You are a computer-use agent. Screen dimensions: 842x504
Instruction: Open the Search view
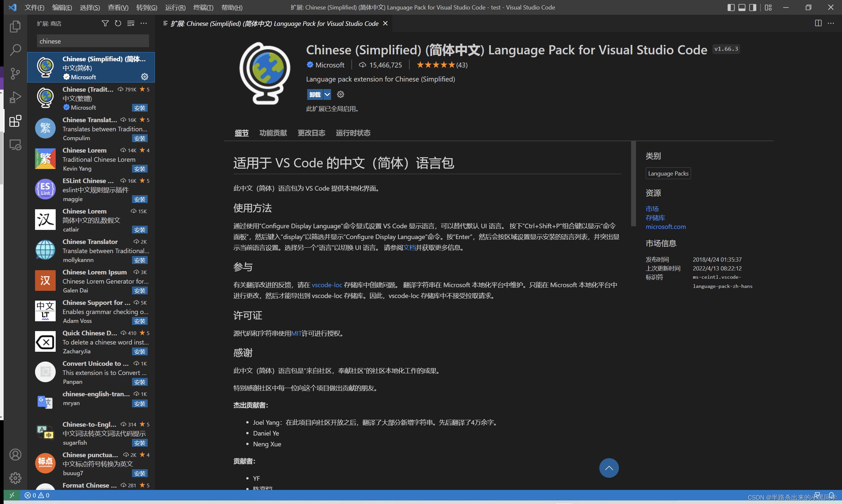[15, 49]
